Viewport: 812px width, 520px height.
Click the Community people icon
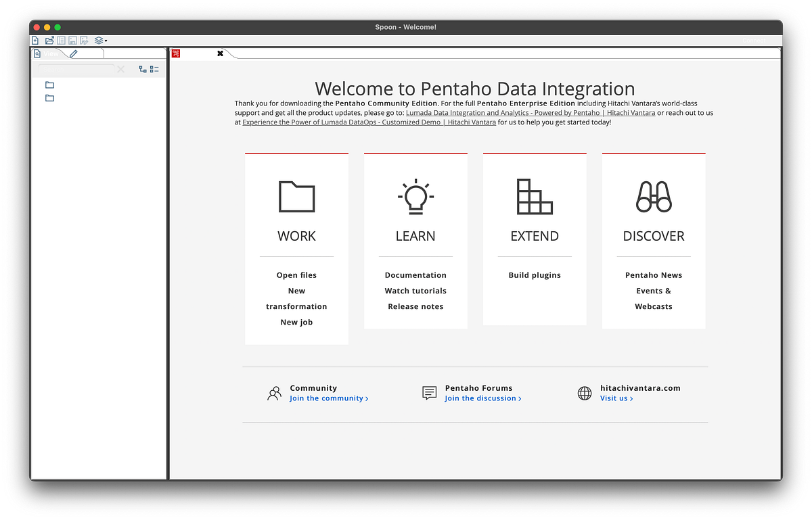[x=274, y=392]
